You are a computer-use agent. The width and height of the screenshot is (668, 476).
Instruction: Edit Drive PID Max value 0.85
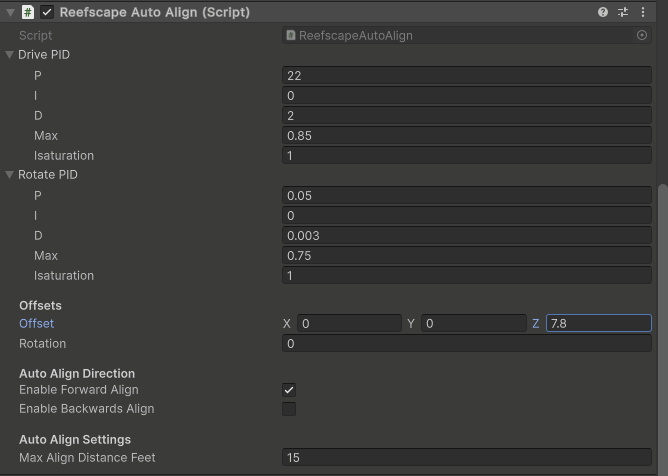coord(467,136)
